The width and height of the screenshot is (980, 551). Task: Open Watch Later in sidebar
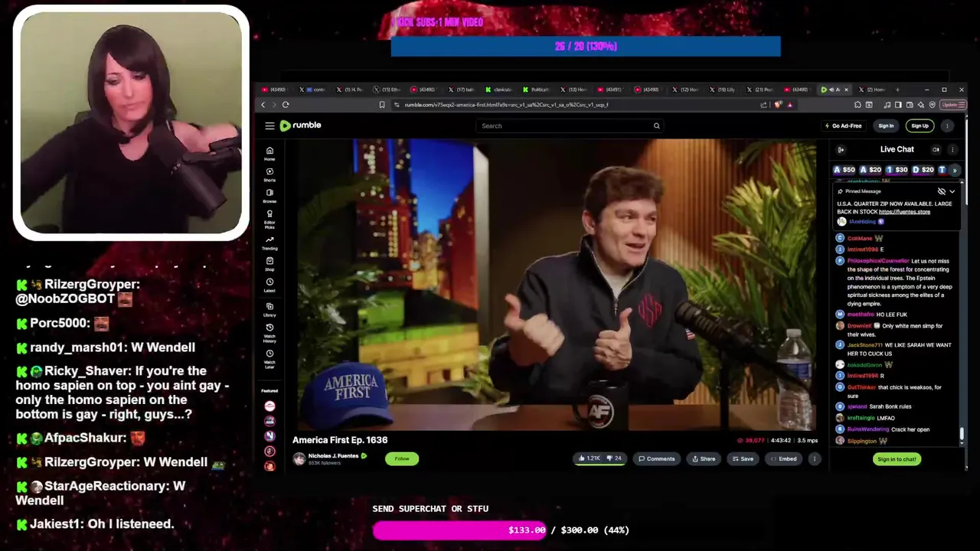point(269,359)
